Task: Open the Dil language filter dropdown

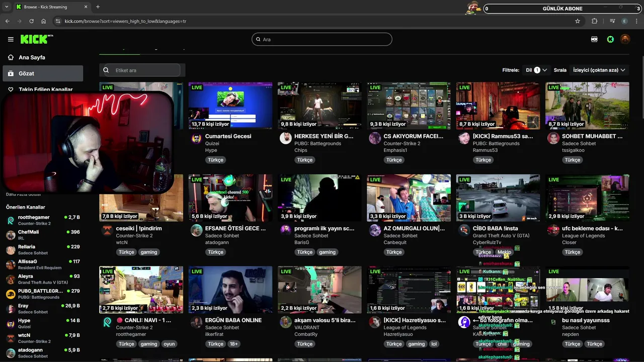Action: pyautogui.click(x=536, y=70)
